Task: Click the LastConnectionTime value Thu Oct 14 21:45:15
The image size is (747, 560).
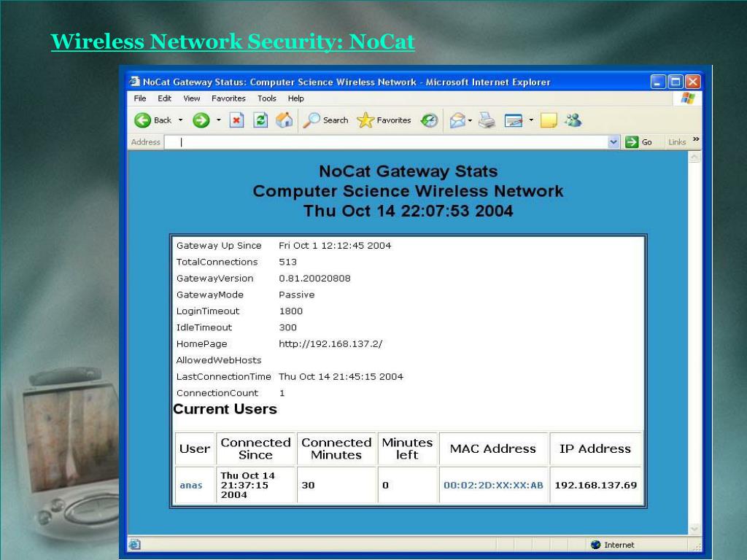Action: coord(341,377)
